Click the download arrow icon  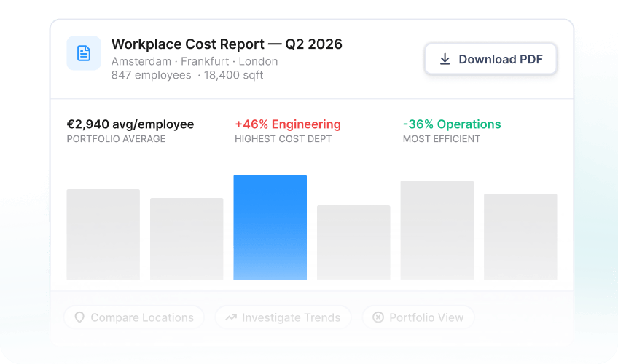coord(445,59)
